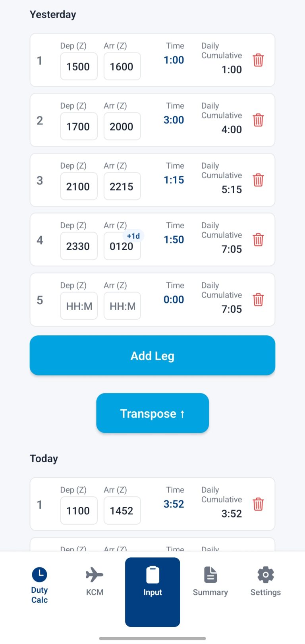The image size is (305, 644).
Task: Focus leg 5 empty arrival field
Action: pos(122,306)
